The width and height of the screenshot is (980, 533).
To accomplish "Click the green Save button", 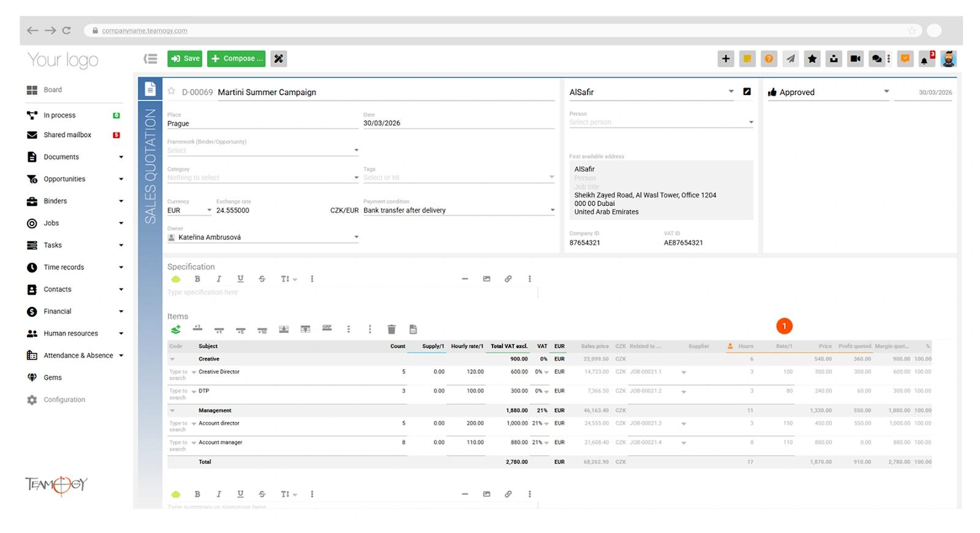I will click(185, 59).
